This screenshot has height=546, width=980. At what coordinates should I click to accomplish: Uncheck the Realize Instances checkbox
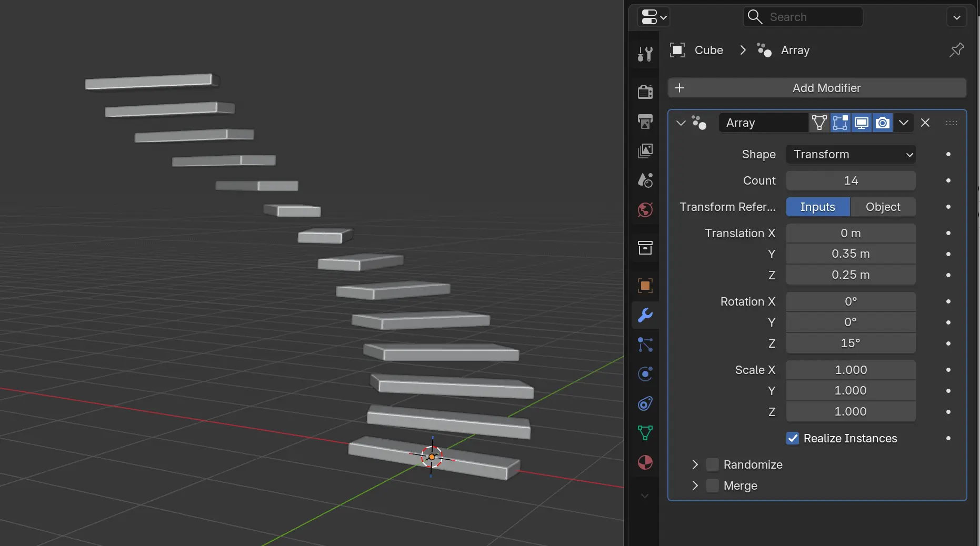tap(793, 438)
